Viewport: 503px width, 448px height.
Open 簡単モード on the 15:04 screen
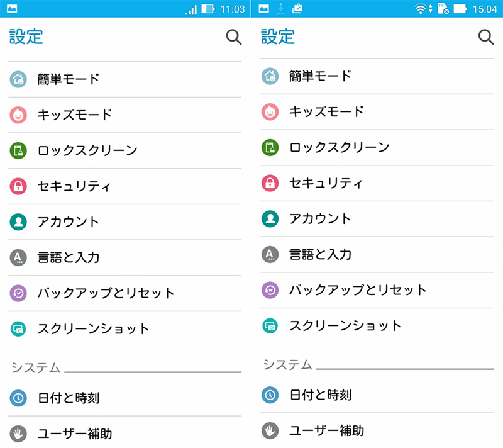[320, 76]
